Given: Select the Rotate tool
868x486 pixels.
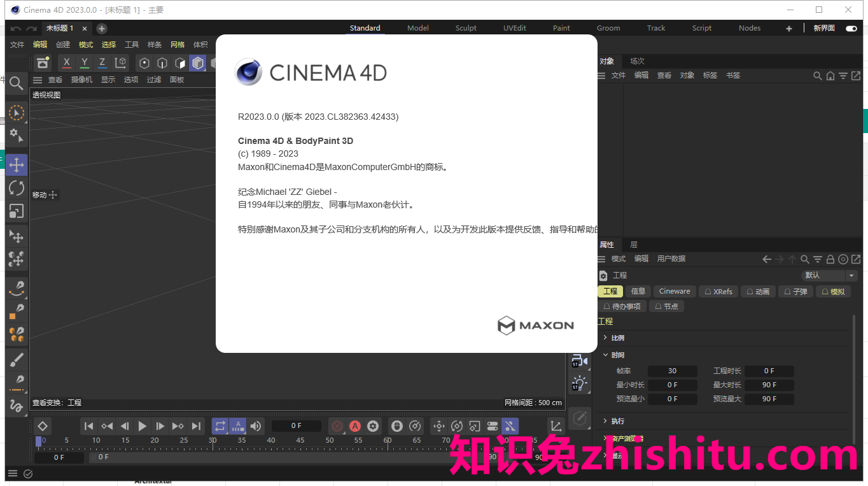Looking at the screenshot, I should point(17,187).
